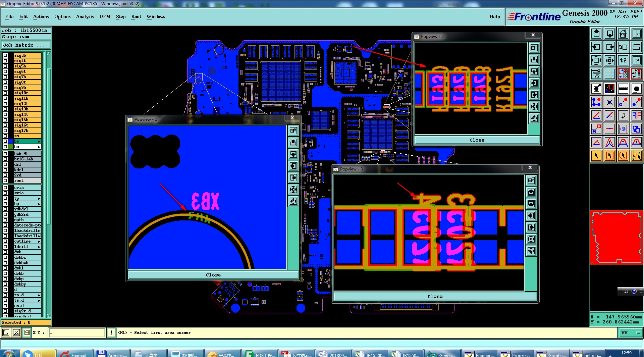Click the pan left arrow icon
This screenshot has height=357, width=644.
[x=596, y=47]
